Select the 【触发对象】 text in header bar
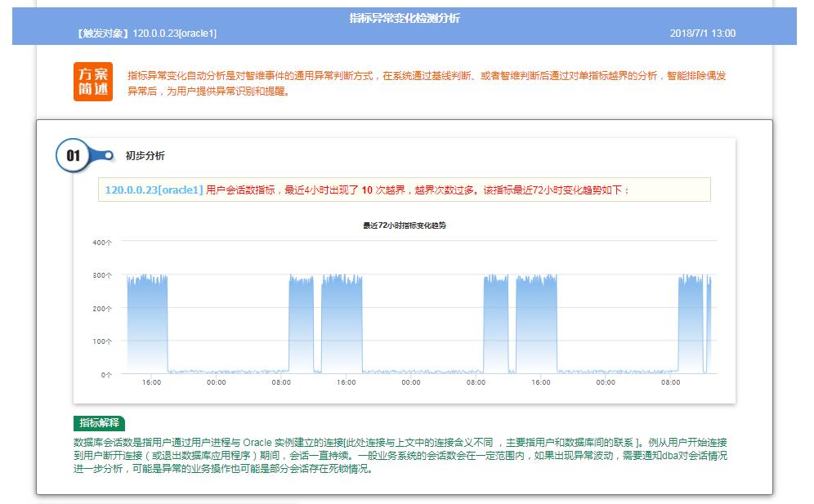 (102, 33)
